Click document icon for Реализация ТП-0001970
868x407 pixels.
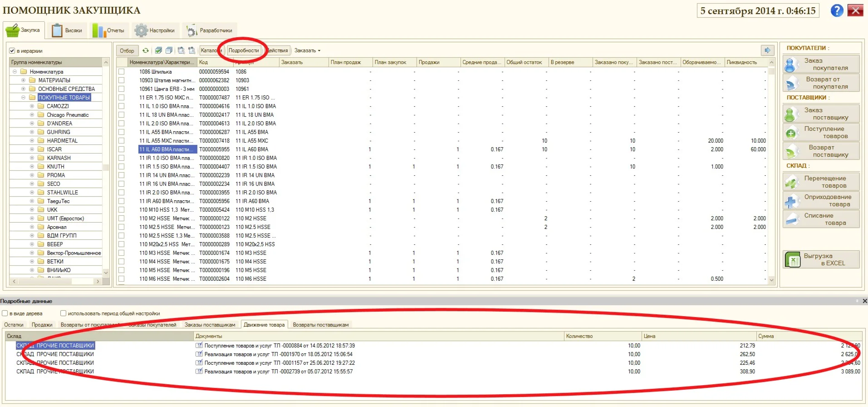tap(199, 354)
